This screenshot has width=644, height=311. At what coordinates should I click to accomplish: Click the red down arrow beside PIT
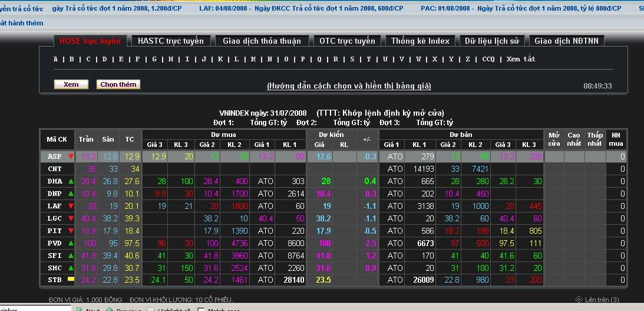point(71,231)
